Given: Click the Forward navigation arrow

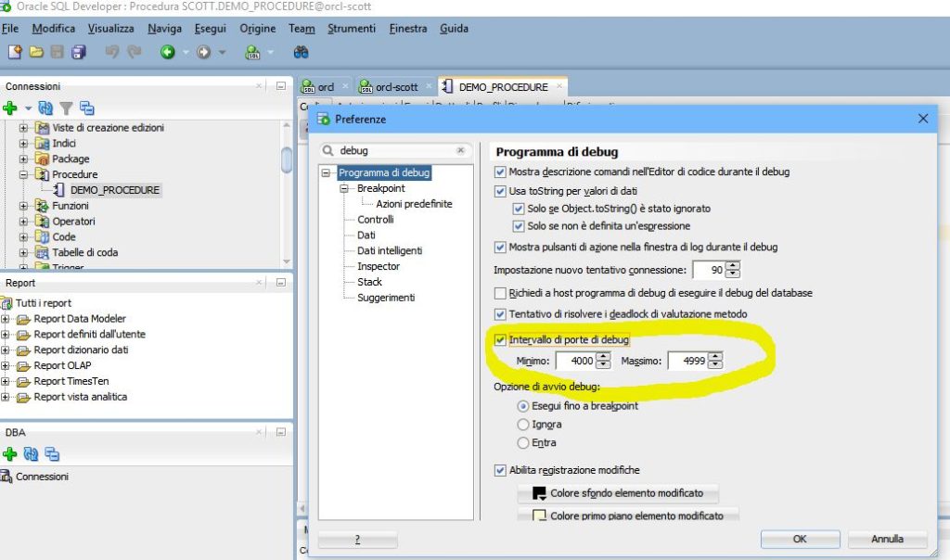Looking at the screenshot, I should (203, 52).
